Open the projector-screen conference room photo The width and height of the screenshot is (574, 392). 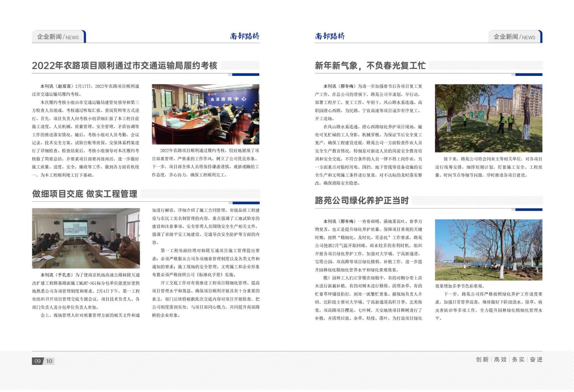click(86, 238)
